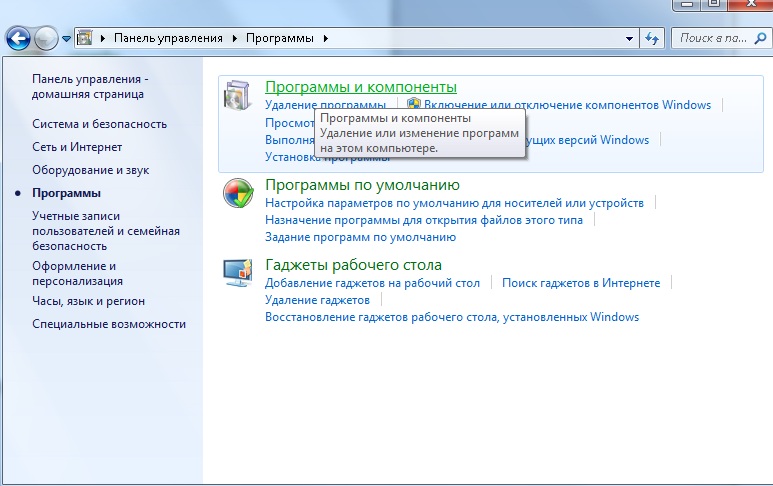Screen dimensions: 773x486
Task: Click Удаление программы link
Action: 325,105
